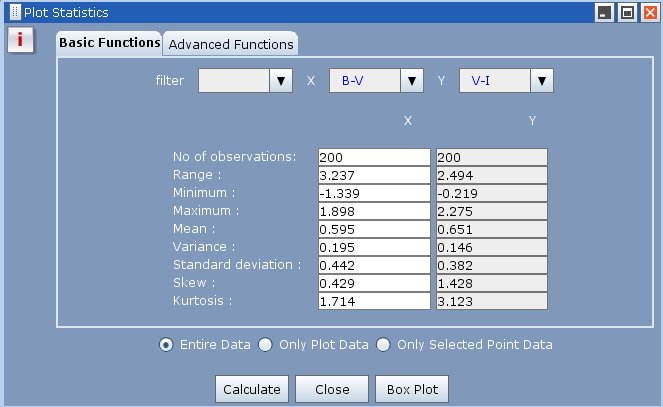Image resolution: width=663 pixels, height=407 pixels.
Task: Click the X Standard deviation field
Action: [373, 265]
